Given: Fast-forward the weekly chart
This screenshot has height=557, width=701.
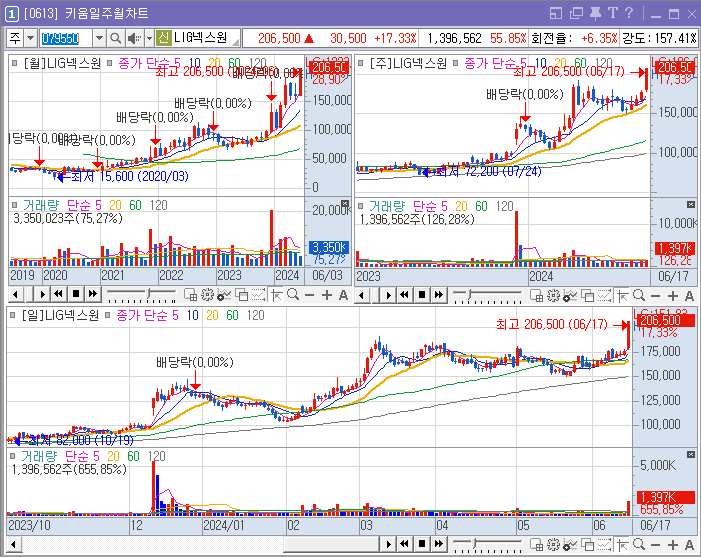Looking at the screenshot, I should 439,295.
